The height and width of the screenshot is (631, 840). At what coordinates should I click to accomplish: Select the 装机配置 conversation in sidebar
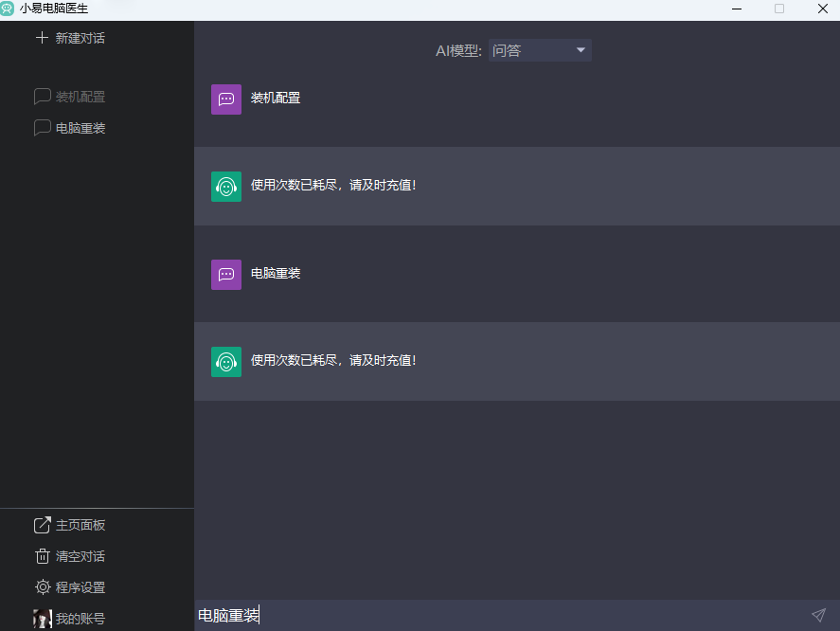(80, 97)
